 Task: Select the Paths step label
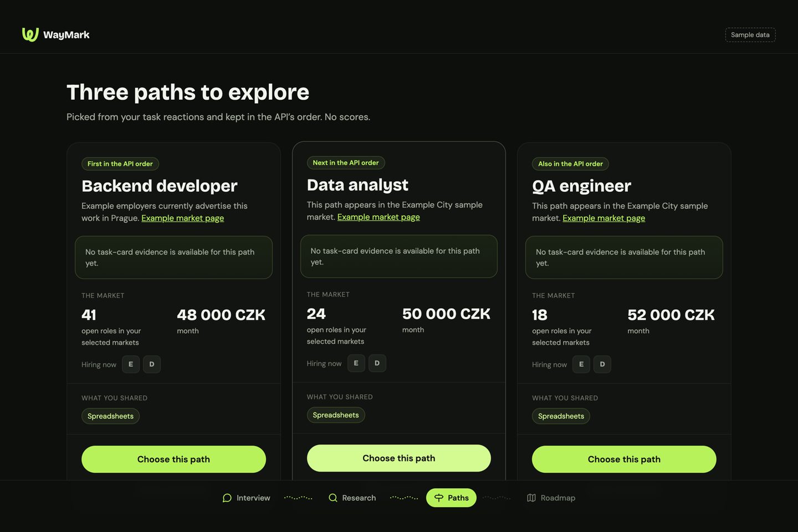click(458, 498)
